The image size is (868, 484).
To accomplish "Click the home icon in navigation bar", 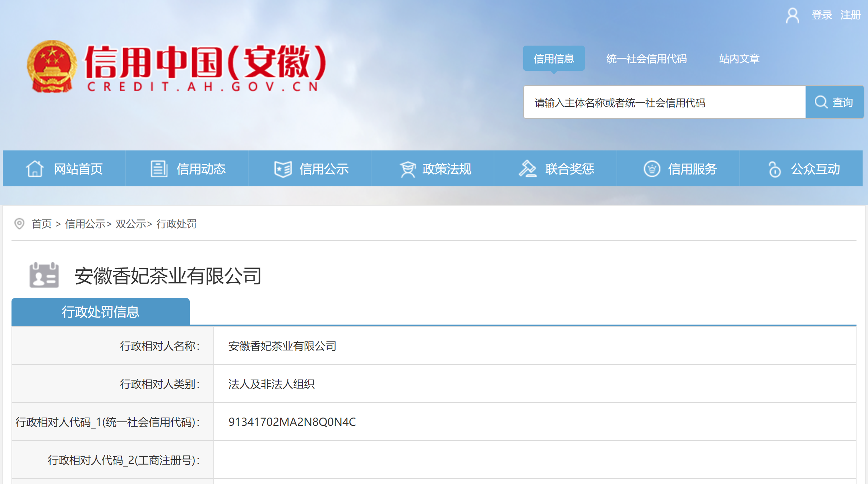I will (x=35, y=169).
